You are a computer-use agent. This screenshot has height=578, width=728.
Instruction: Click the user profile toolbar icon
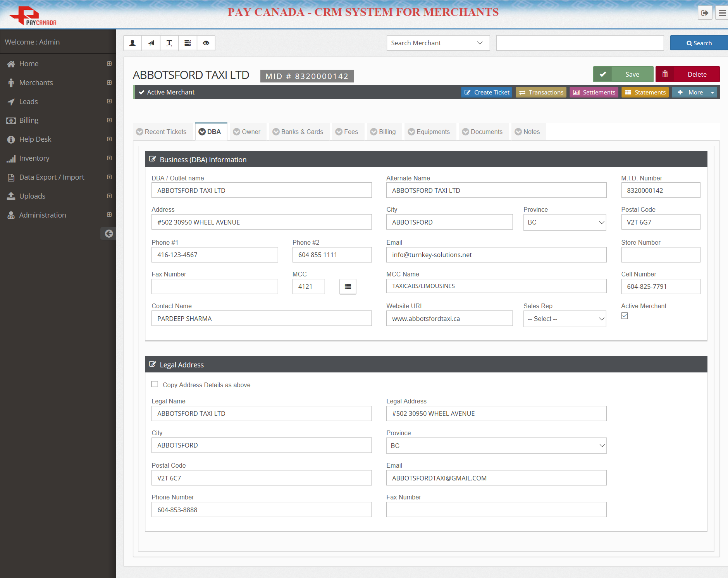pos(132,43)
